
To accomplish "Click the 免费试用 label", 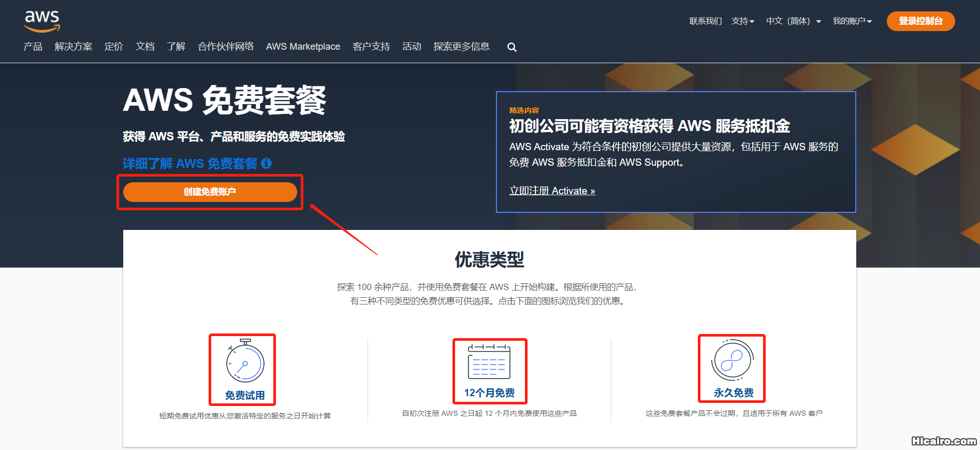I will click(245, 396).
